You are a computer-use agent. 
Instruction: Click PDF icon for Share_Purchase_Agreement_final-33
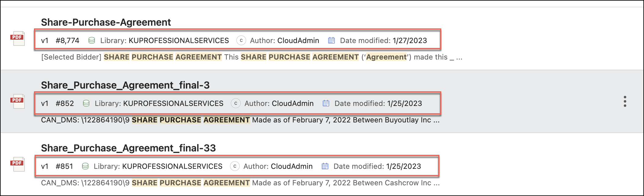pyautogui.click(x=17, y=164)
